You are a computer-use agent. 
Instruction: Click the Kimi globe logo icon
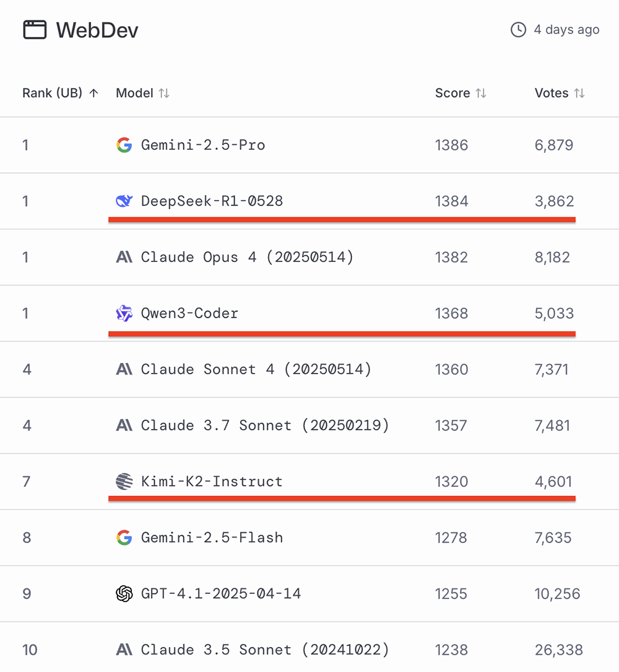click(x=124, y=481)
